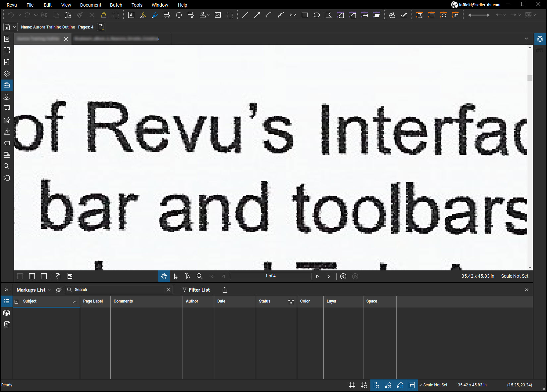Toggle Show Grid in status bar
The height and width of the screenshot is (392, 547).
(352, 385)
